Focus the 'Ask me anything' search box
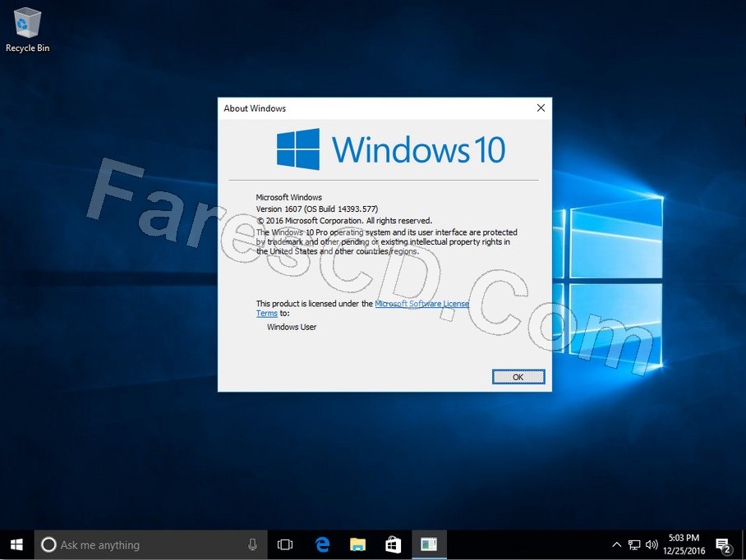Screen dimensions: 746x560 (x=150, y=544)
